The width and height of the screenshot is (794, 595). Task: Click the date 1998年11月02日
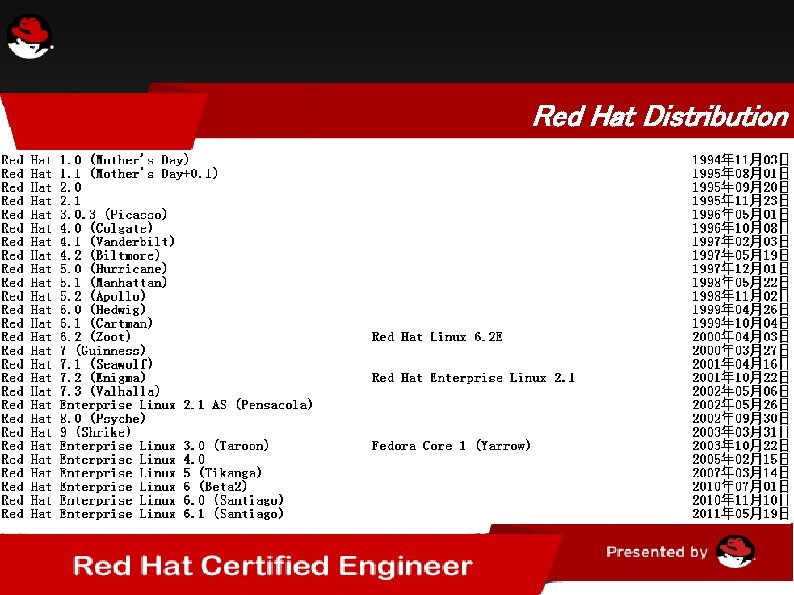740,296
